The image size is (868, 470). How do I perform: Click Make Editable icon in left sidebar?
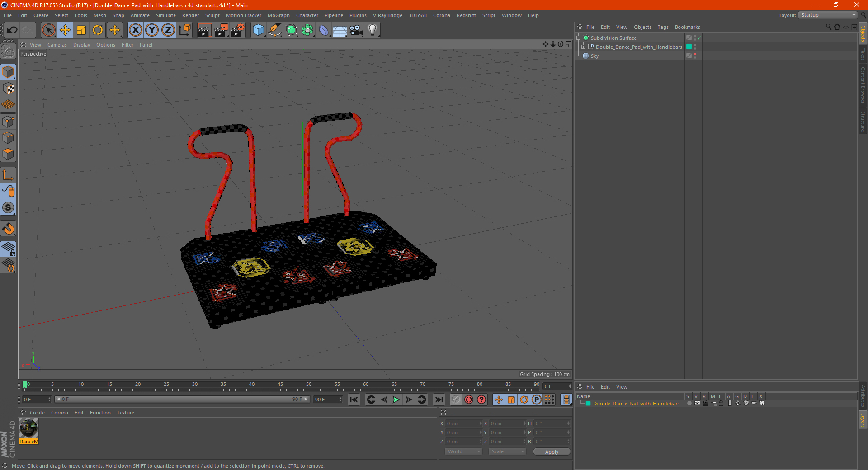pos(8,52)
